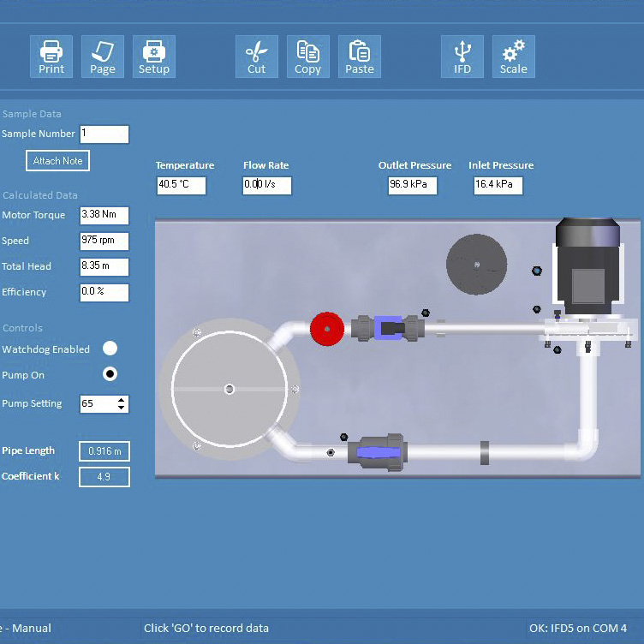Decrease Pump Setting with down arrow
644x644 pixels.
[x=122, y=408]
